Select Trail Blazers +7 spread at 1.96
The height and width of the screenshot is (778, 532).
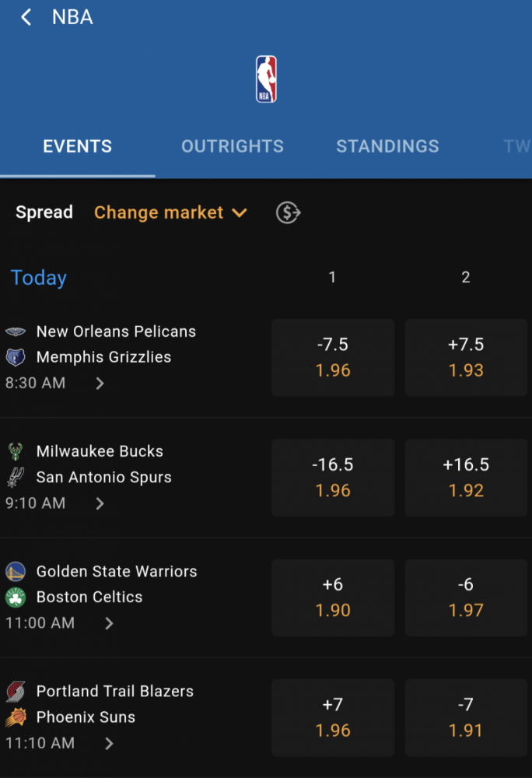pyautogui.click(x=333, y=718)
